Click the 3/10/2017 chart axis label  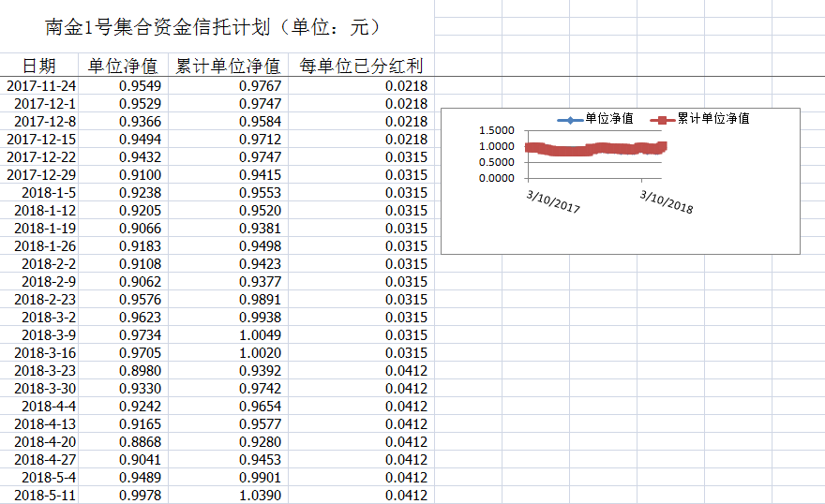click(553, 201)
